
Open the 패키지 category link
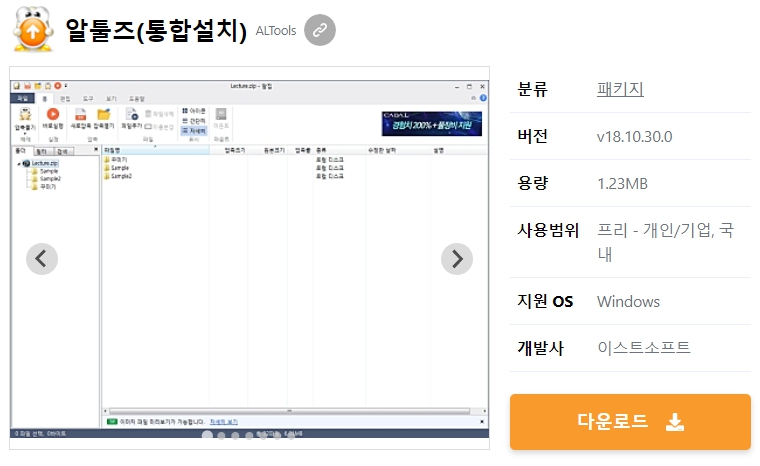[x=620, y=89]
